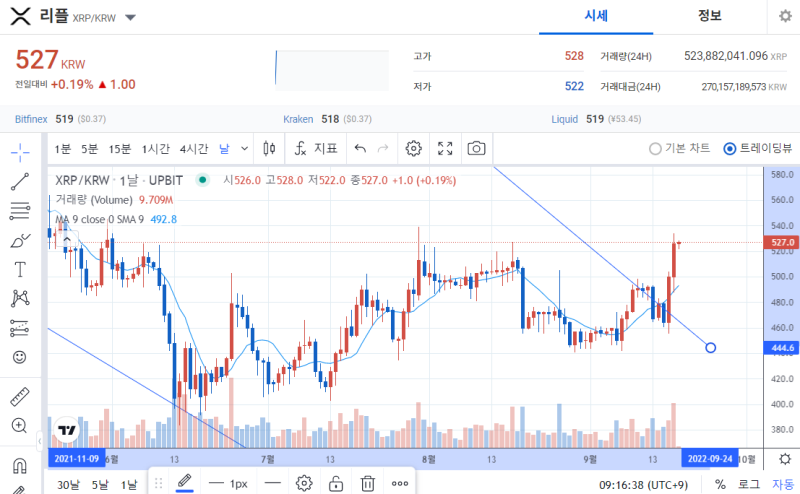The width and height of the screenshot is (800, 494).
Task: Toggle percent scale mode
Action: [x=720, y=484]
